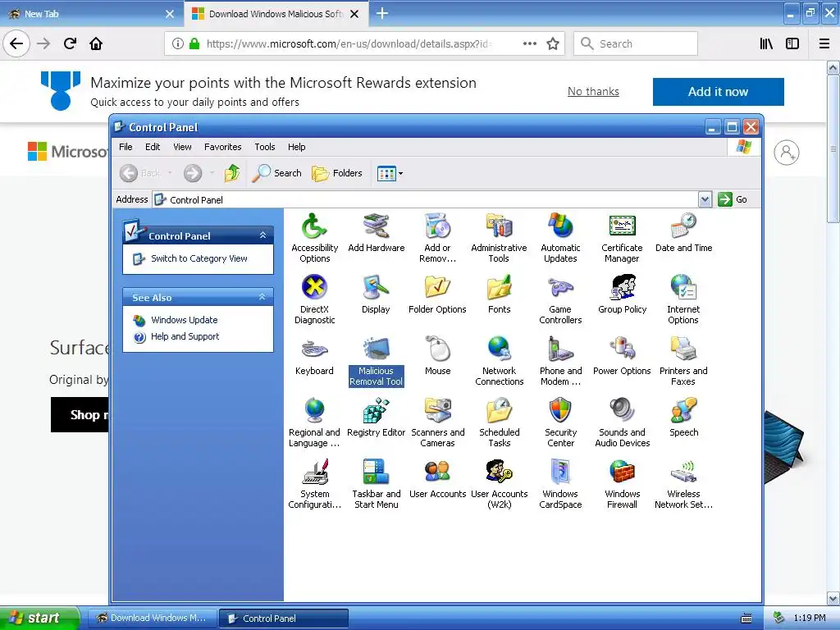Open System Configuration icon
The image size is (840, 630).
pos(314,484)
